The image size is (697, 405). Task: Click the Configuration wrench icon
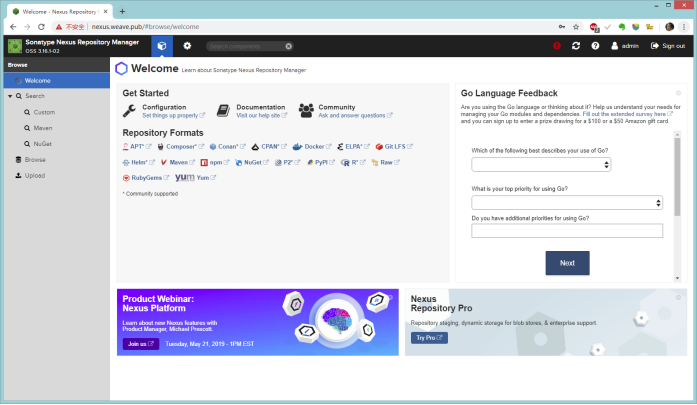tap(129, 111)
